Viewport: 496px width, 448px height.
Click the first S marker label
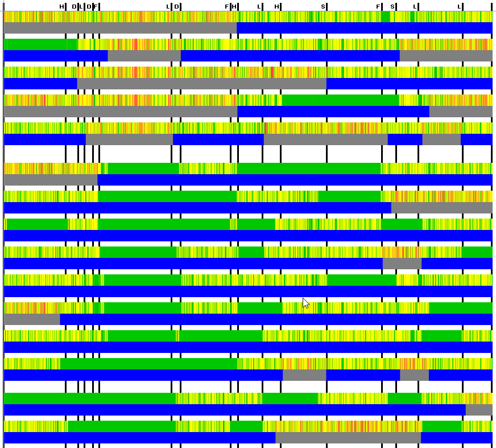323,7
